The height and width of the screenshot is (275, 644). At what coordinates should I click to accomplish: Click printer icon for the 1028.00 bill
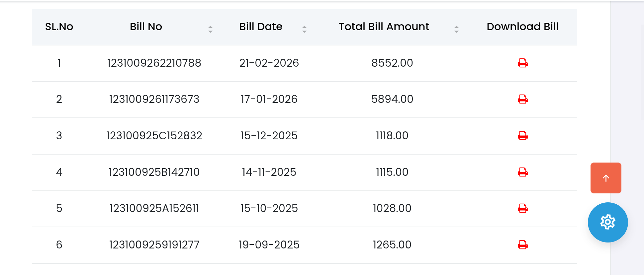[522, 208]
